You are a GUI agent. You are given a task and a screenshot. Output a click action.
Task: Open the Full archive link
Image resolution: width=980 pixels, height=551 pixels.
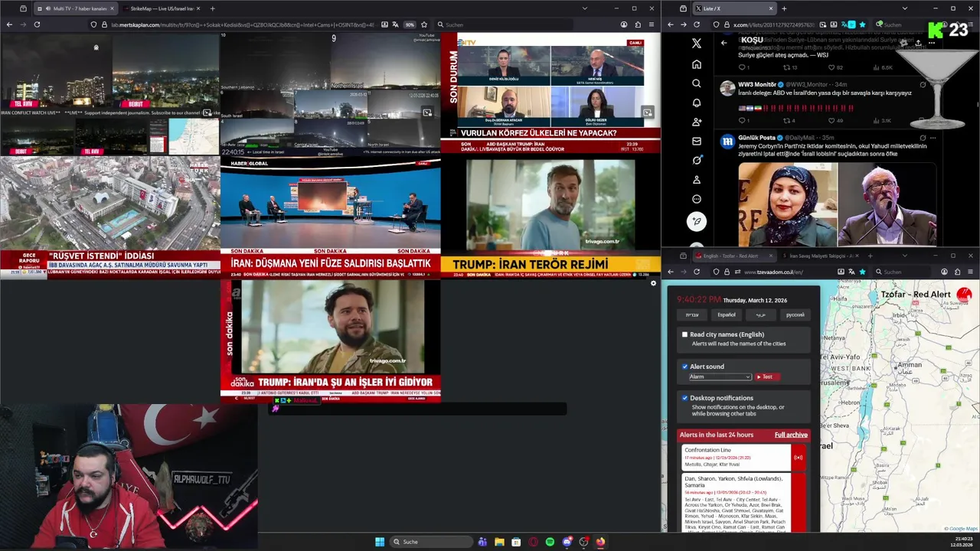click(x=791, y=435)
